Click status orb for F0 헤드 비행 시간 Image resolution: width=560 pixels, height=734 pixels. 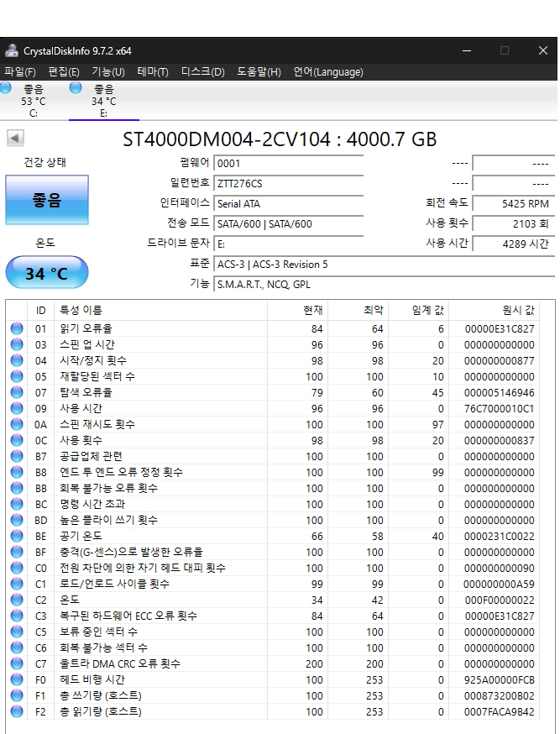click(x=17, y=679)
